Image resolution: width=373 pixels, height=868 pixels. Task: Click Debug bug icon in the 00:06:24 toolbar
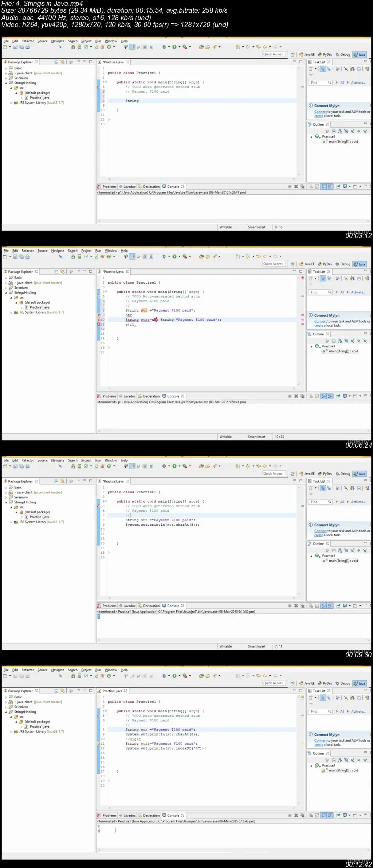click(164, 257)
